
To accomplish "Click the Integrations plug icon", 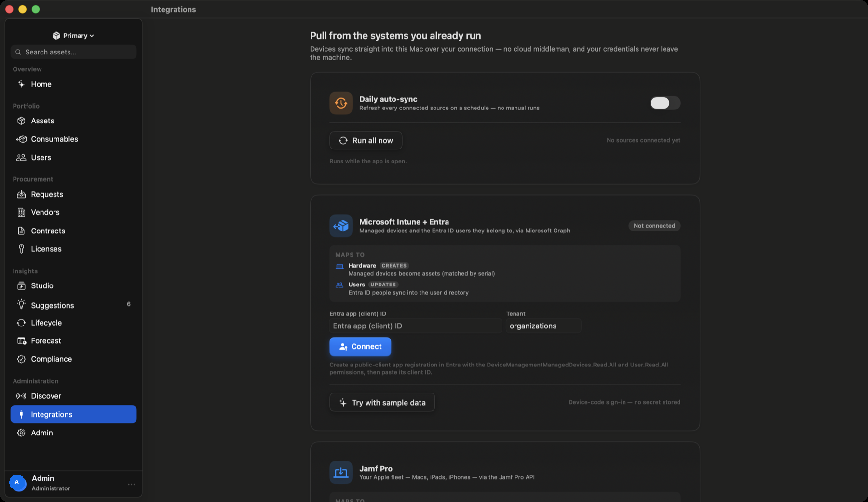I will click(21, 414).
